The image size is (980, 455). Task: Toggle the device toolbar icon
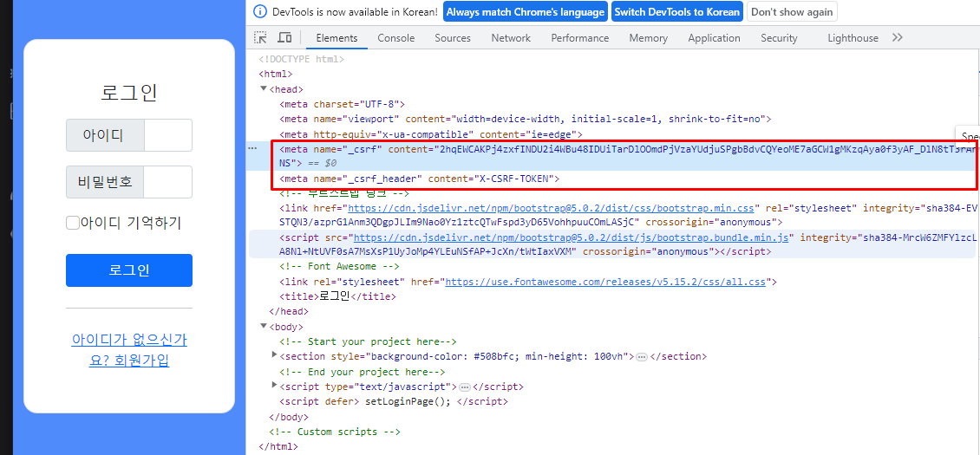point(284,37)
